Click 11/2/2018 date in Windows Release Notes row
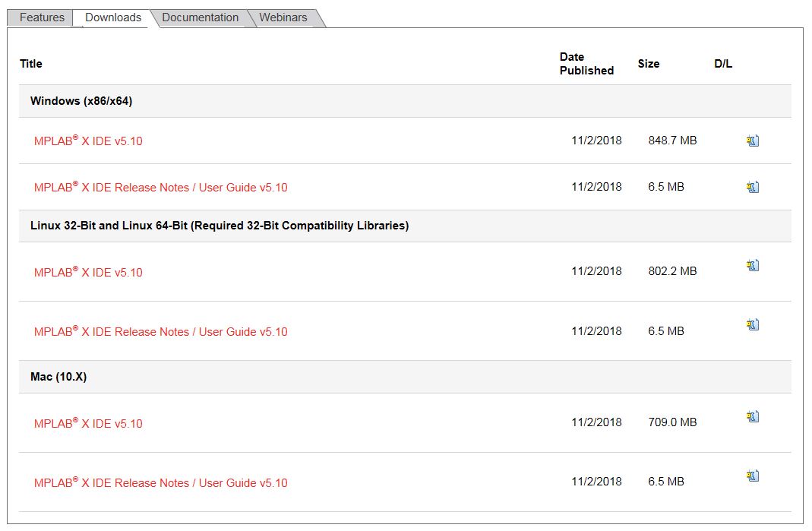This screenshot has width=812, height=531. (596, 187)
